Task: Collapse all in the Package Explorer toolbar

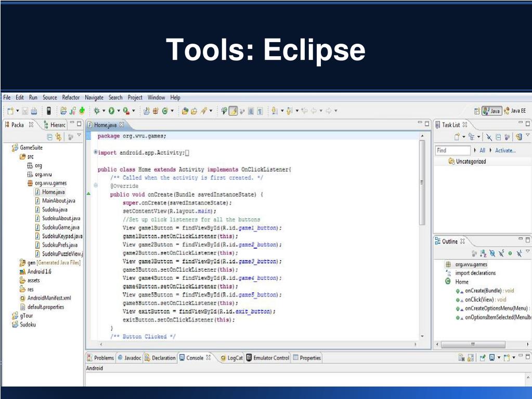Action: point(49,137)
